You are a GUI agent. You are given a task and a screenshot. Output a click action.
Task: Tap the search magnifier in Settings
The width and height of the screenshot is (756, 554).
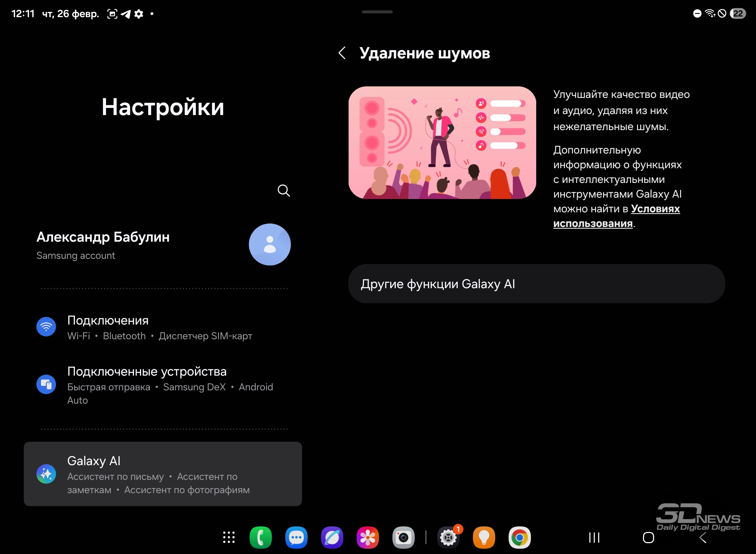[283, 191]
